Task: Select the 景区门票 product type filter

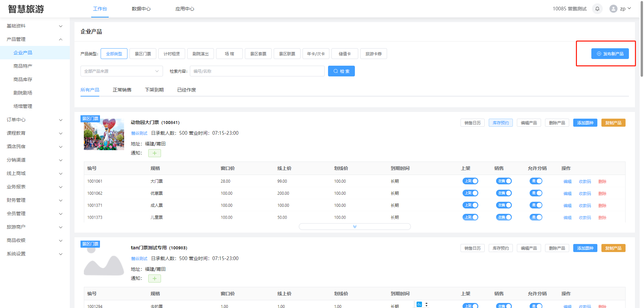Action: point(143,54)
